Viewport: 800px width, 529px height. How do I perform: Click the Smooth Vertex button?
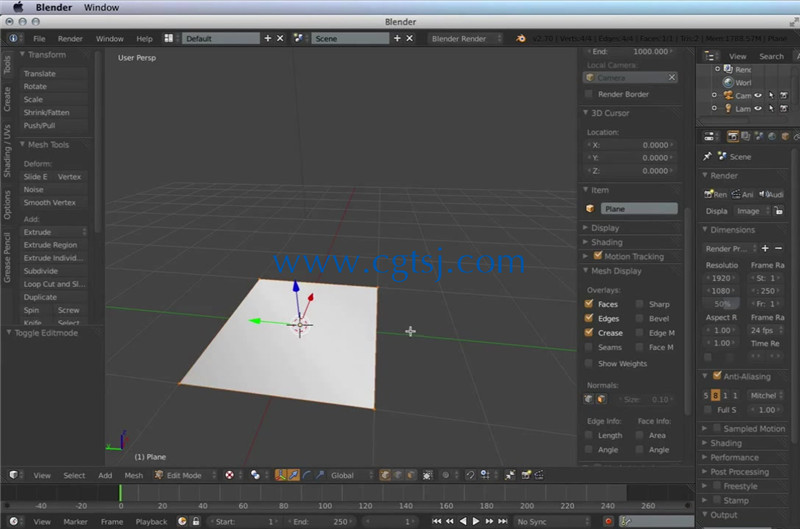click(54, 203)
